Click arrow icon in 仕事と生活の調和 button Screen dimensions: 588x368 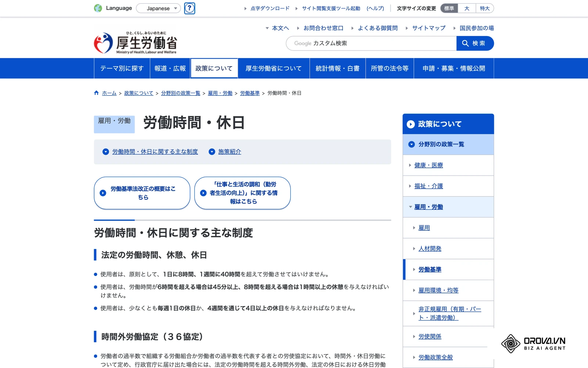point(203,193)
